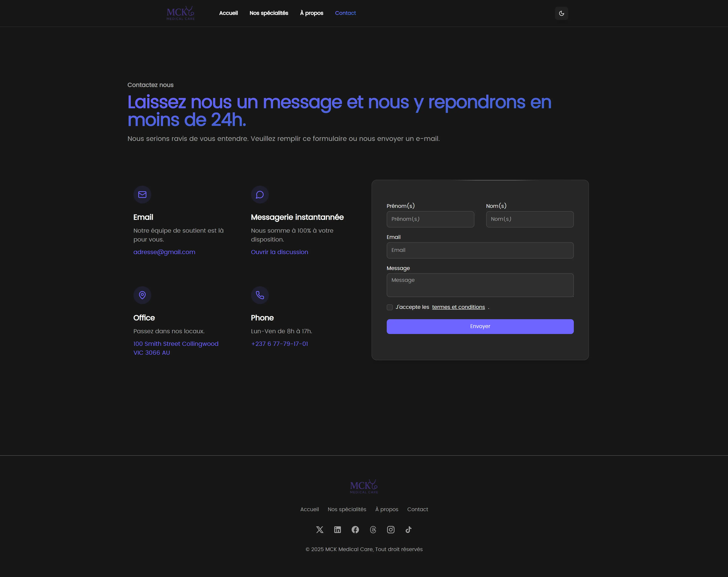The image size is (728, 577).
Task: Open the LinkedIn social icon
Action: [337, 529]
